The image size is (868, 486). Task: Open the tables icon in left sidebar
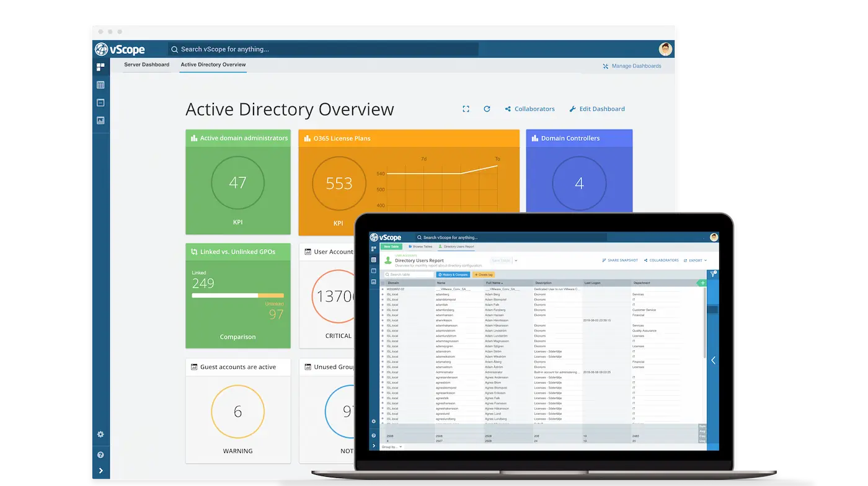(x=100, y=85)
